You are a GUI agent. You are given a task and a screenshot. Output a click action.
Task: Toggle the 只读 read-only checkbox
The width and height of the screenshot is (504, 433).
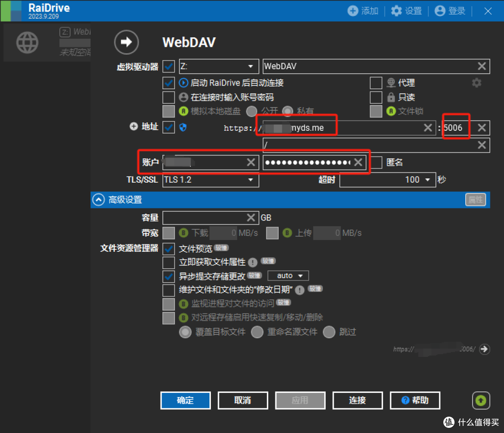pyautogui.click(x=377, y=97)
